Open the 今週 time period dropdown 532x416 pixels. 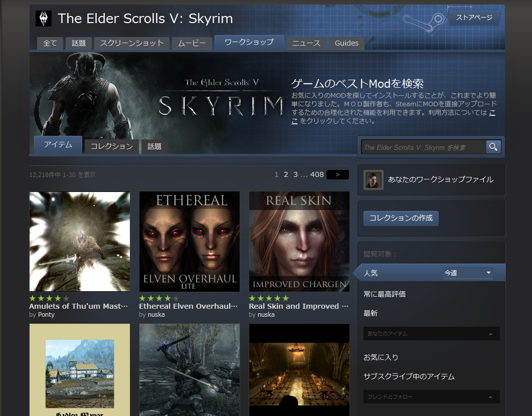pos(467,273)
